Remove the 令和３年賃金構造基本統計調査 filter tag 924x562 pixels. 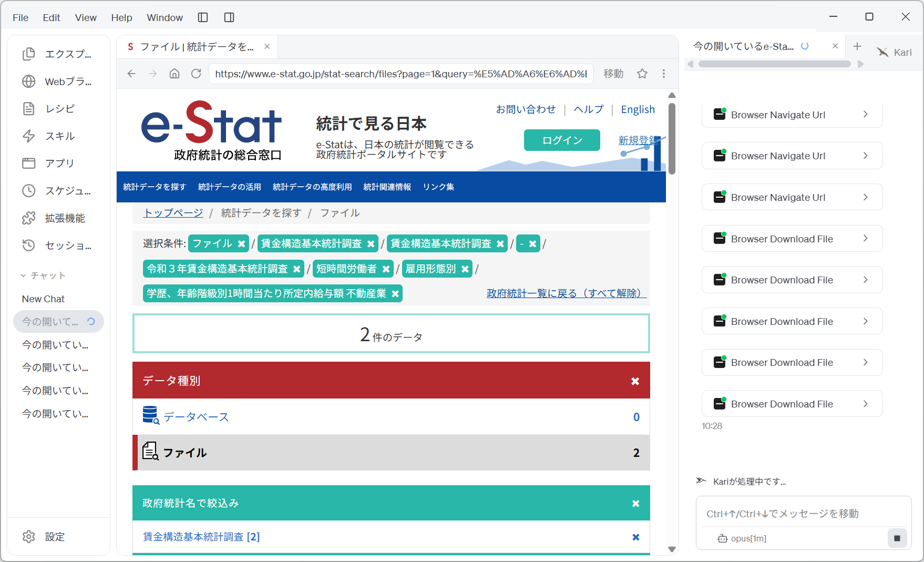point(297,269)
